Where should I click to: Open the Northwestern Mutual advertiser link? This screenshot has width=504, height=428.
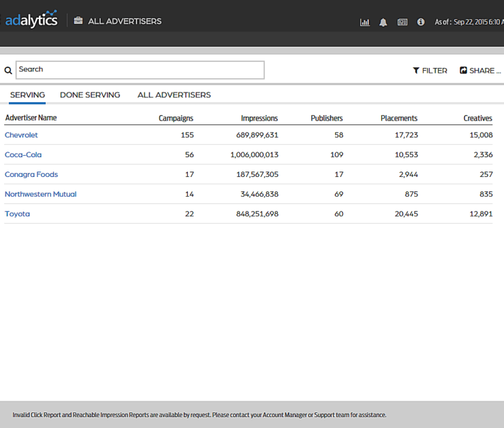point(40,194)
